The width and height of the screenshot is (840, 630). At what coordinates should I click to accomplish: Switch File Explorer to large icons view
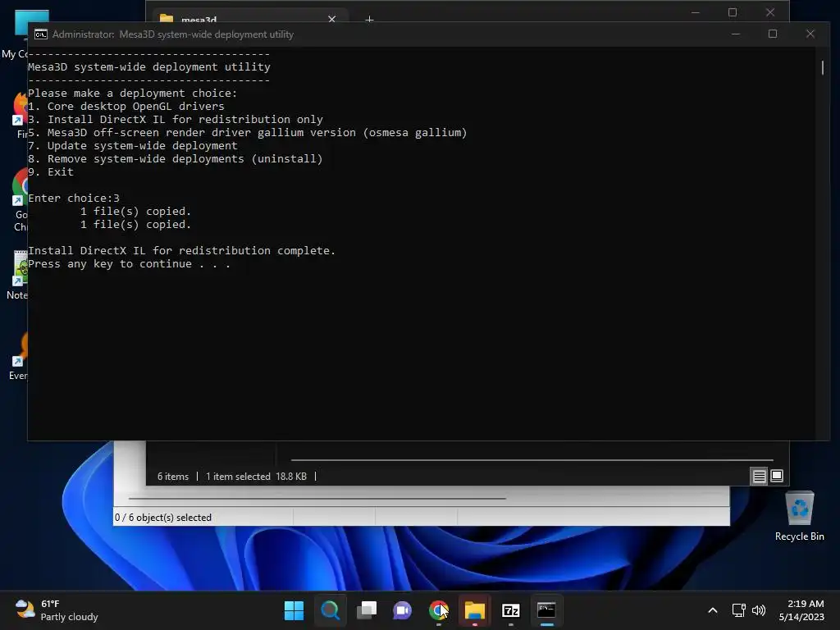click(x=777, y=476)
